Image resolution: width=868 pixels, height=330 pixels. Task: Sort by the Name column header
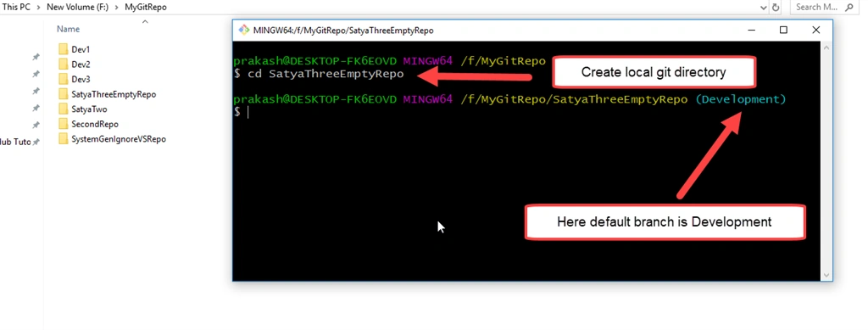tap(68, 29)
